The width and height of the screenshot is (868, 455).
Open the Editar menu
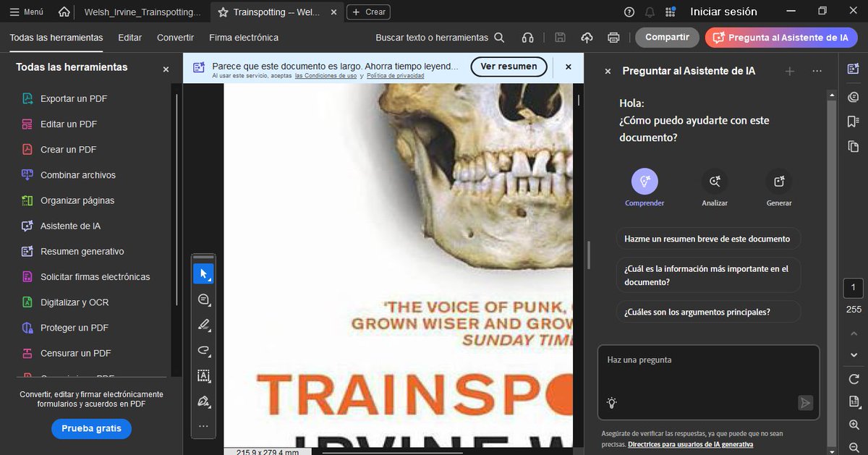(130, 38)
